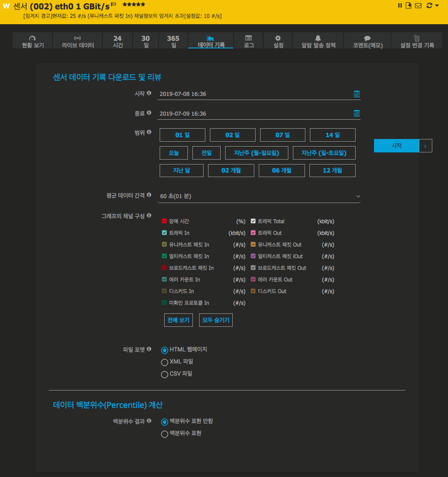Open the 설정 변경 기록 tab
The width and height of the screenshot is (448, 477).
(x=417, y=41)
